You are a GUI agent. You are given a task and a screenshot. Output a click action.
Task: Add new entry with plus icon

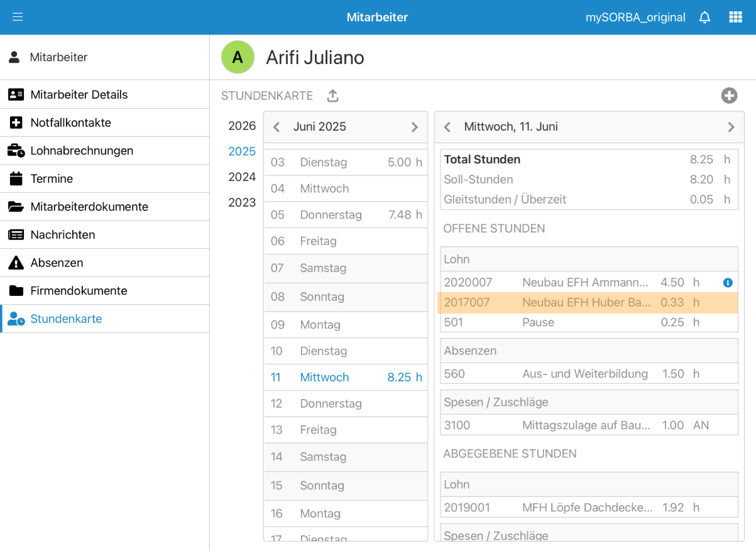729,95
